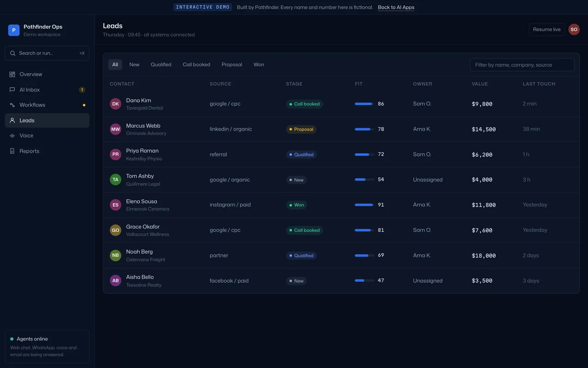The height and width of the screenshot is (368, 588).
Task: Click the Pathfinder Ops logo icon
Action: (x=14, y=30)
